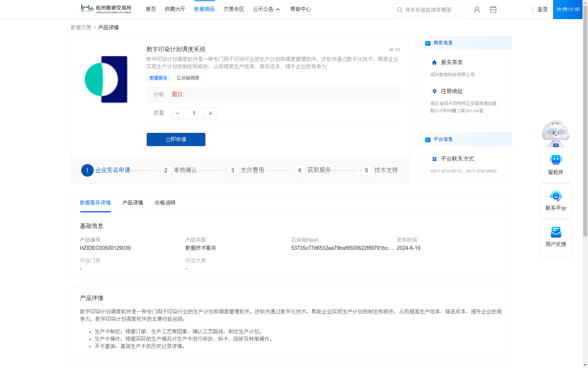The image size is (588, 368).
Task: Click the eye view-count icon
Action: (x=391, y=50)
